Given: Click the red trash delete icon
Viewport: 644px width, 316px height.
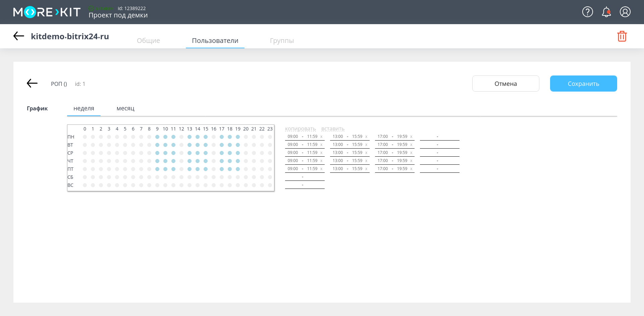Looking at the screenshot, I should 622,36.
